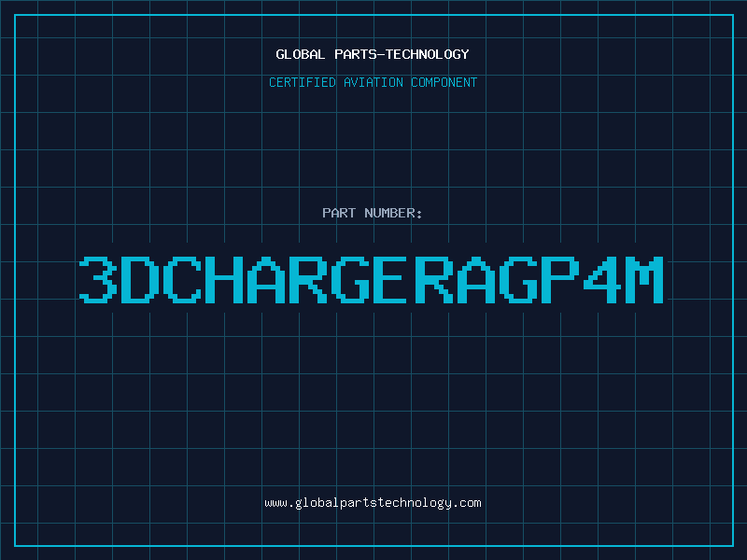Select the CERTIFIED AVIATION COMPONENT subtitle
Screen dimensions: 747x560
(x=373, y=82)
